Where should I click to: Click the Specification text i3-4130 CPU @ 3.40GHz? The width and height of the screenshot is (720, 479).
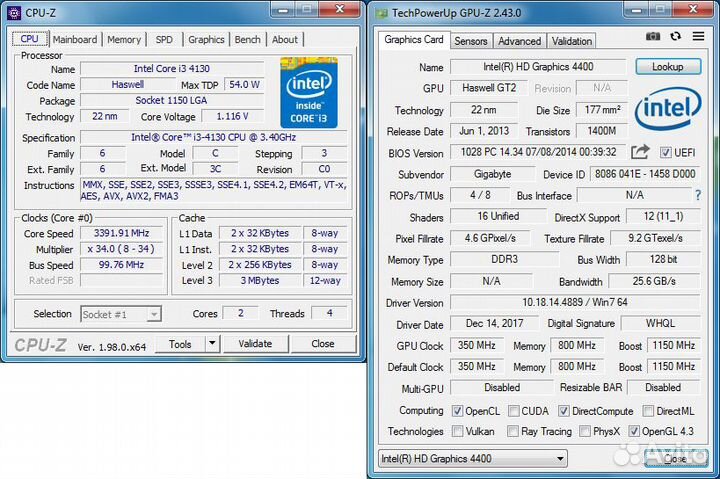[214, 137]
